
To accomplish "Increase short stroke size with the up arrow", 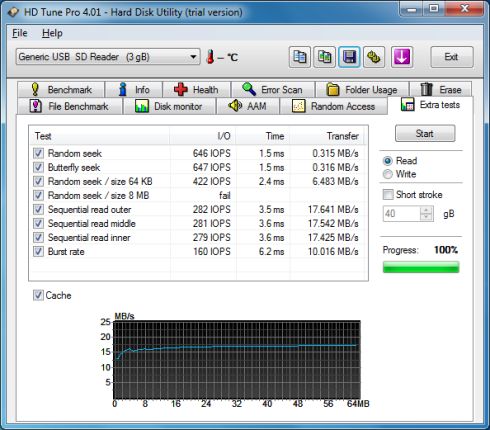I will pyautogui.click(x=426, y=210).
